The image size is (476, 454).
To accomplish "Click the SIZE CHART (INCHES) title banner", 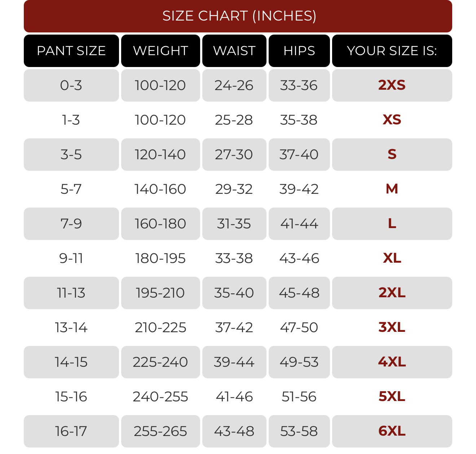I will point(238,16).
